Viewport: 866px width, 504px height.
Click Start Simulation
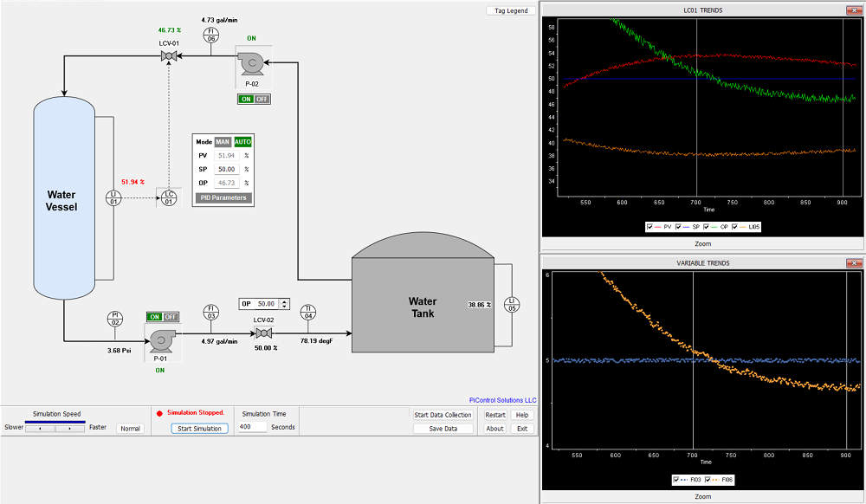pyautogui.click(x=199, y=429)
